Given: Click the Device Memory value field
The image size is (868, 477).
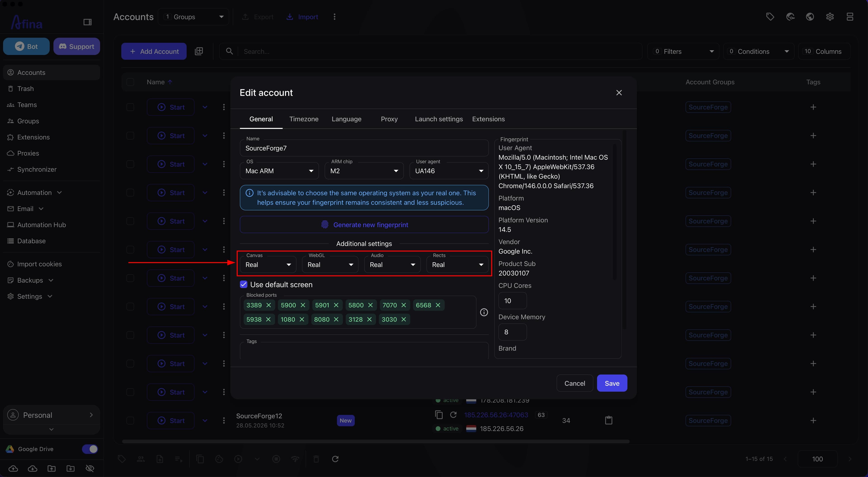Looking at the screenshot, I should 512,332.
